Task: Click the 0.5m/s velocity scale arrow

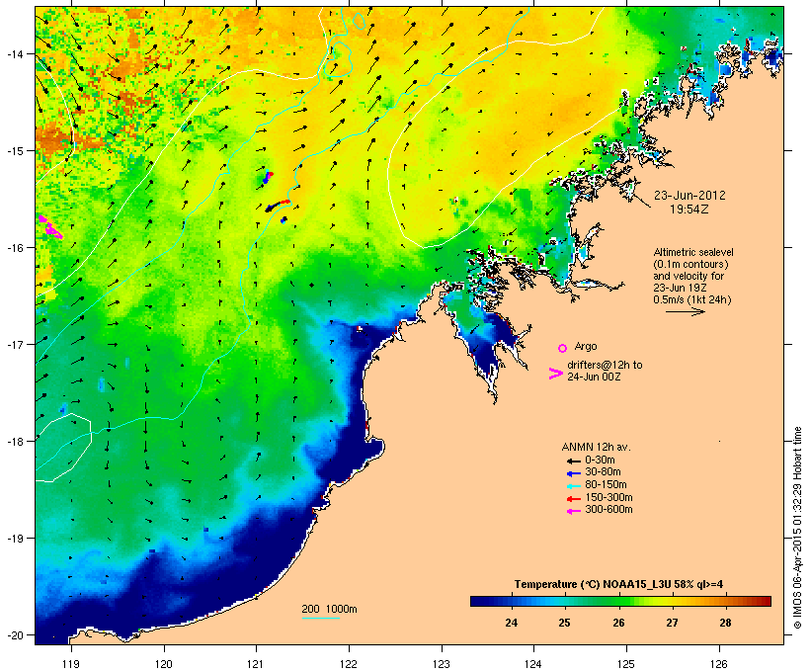Action: pos(685,311)
